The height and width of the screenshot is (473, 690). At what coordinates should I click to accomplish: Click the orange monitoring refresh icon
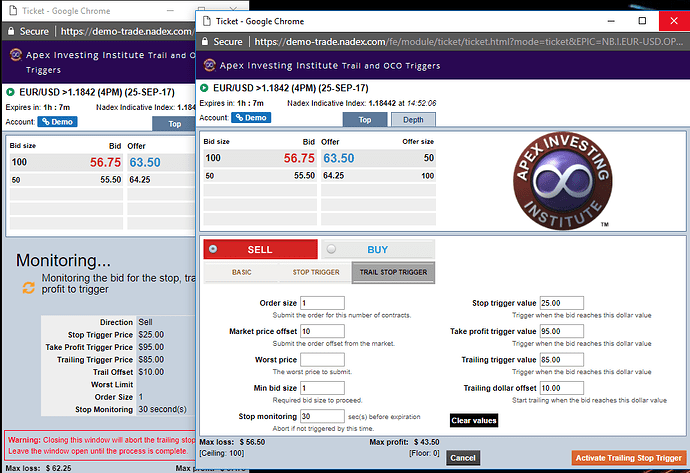pyautogui.click(x=29, y=288)
